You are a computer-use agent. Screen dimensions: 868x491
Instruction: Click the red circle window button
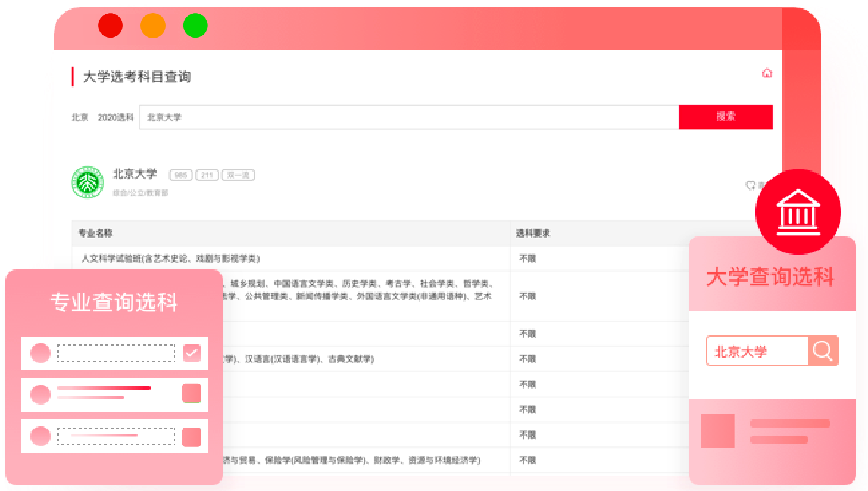pyautogui.click(x=110, y=26)
